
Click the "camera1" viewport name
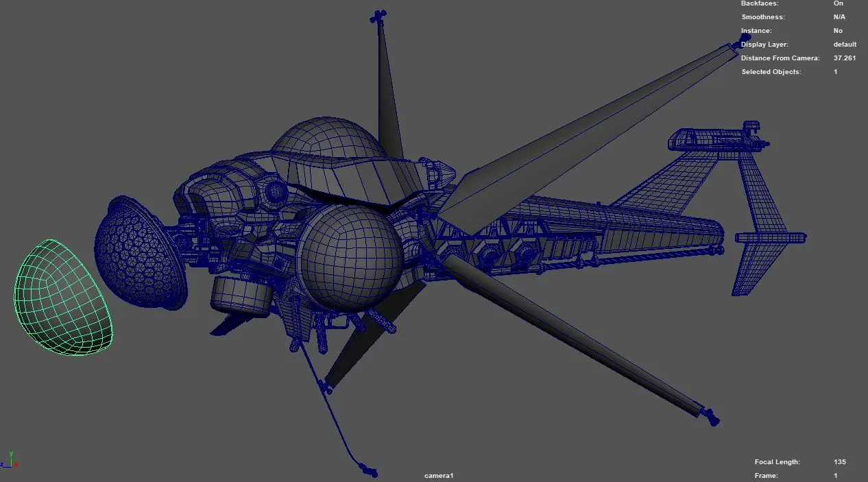tap(439, 476)
